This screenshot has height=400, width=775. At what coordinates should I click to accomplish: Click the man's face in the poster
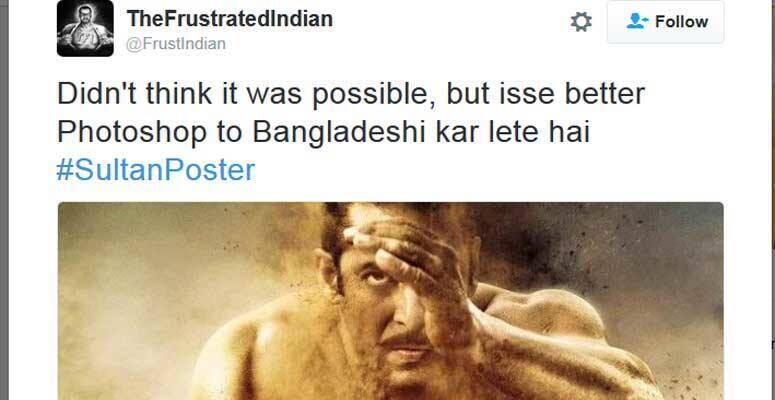pos(390,307)
